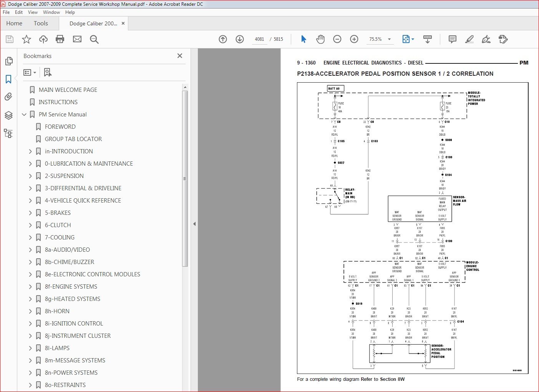Open the Page Thumbnails panel icon

point(8,61)
